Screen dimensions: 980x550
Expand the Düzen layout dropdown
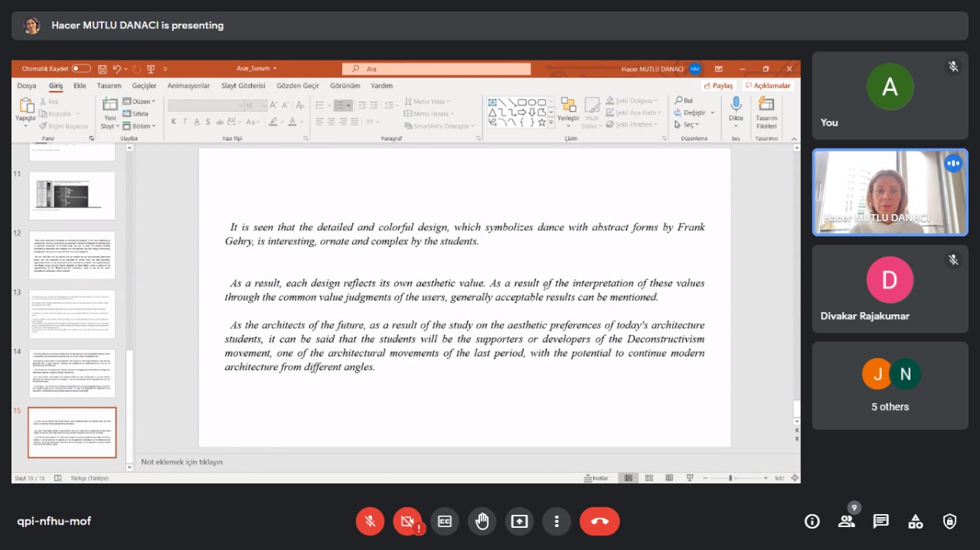(x=139, y=101)
